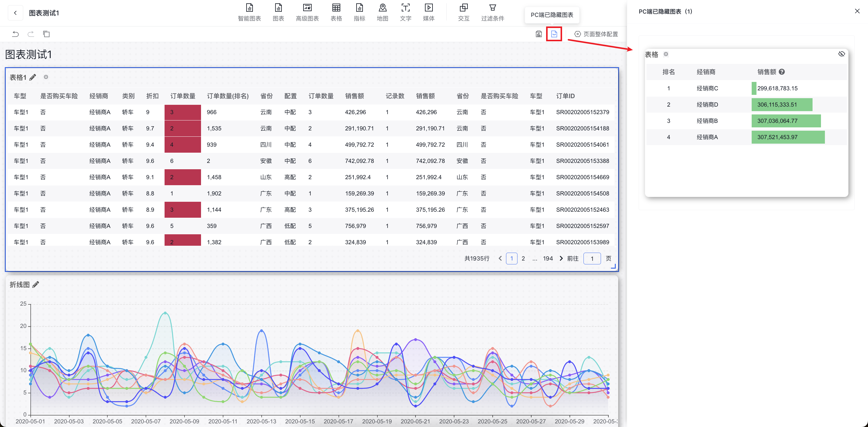Click the target icon next to 表格1
Screen dimensions: 868x427
click(x=46, y=77)
